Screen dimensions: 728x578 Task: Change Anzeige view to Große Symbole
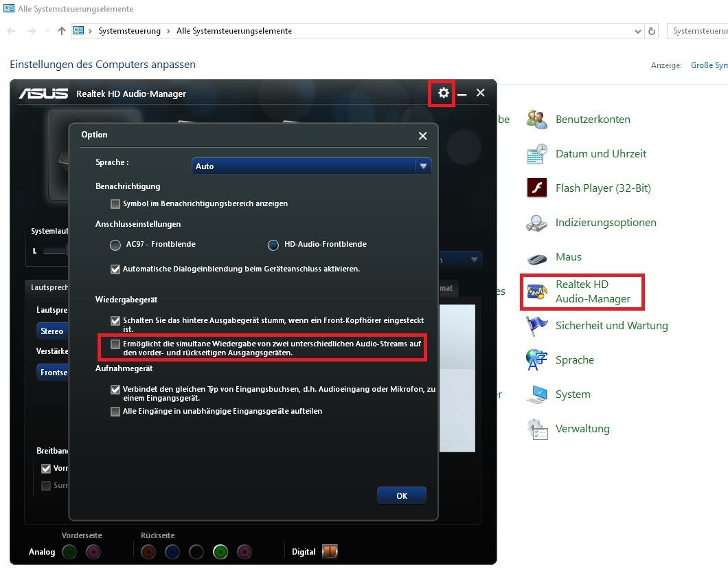coord(709,65)
